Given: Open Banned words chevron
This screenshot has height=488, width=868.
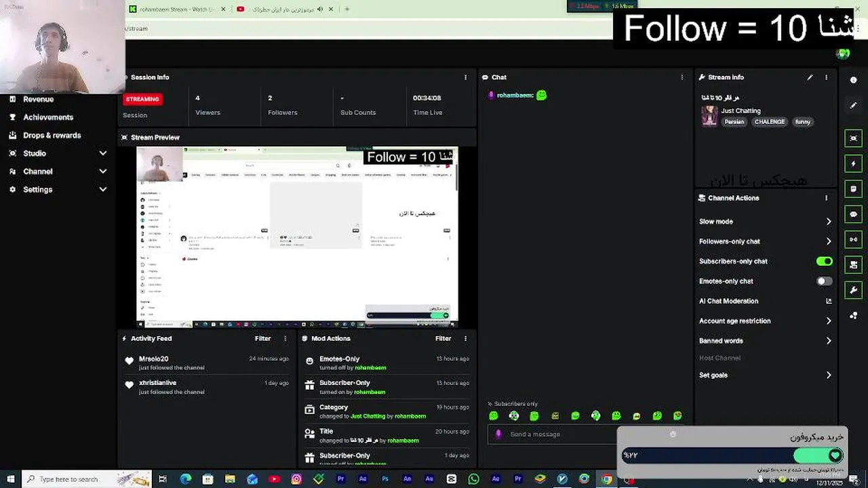Looking at the screenshot, I should click(829, 341).
